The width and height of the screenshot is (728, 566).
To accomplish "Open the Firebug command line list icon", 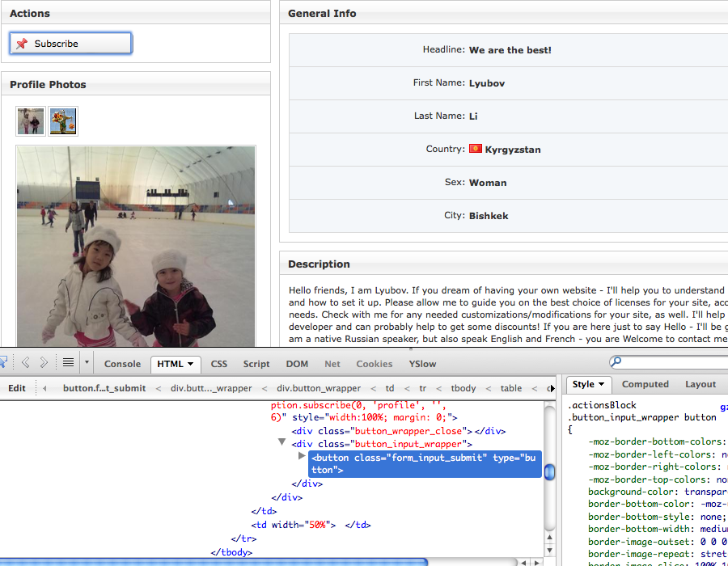I will point(68,362).
